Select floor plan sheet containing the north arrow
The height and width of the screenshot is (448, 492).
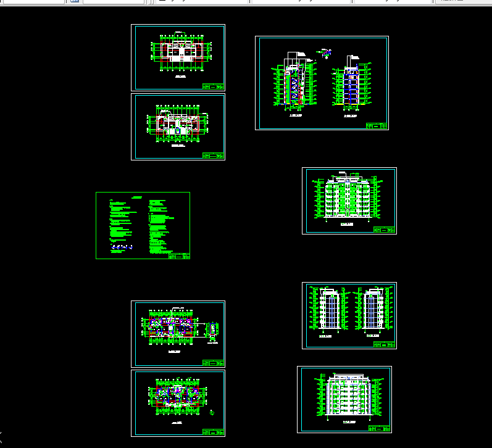click(x=178, y=403)
